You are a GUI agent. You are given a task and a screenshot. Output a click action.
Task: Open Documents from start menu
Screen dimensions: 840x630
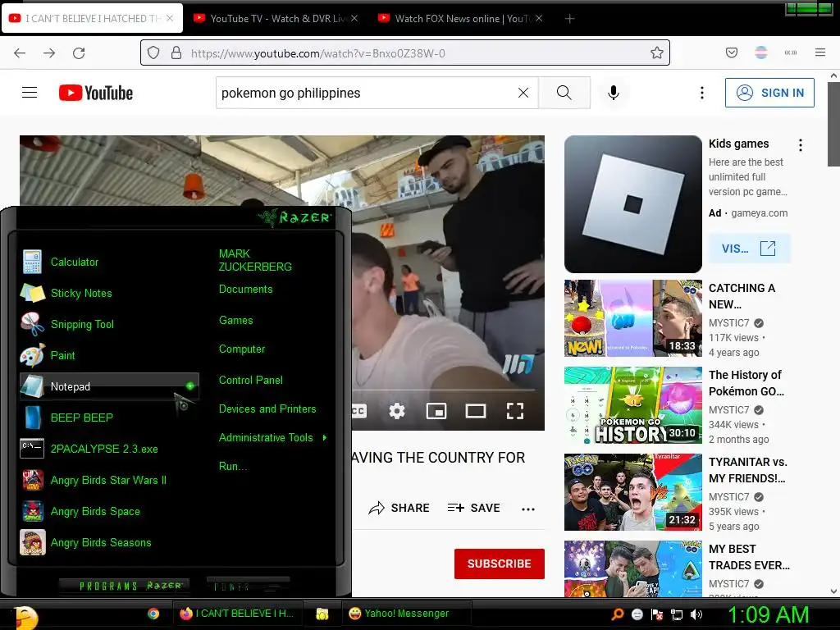coord(246,290)
